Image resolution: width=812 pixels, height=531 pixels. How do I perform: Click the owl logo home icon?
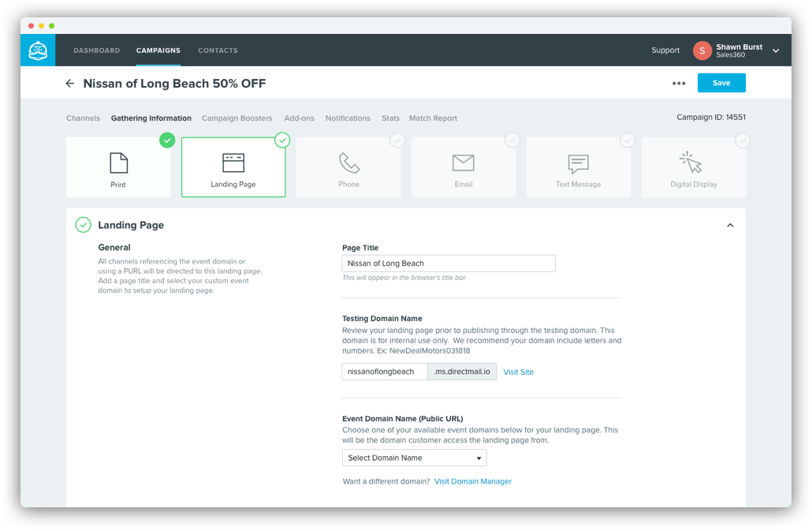[x=38, y=50]
